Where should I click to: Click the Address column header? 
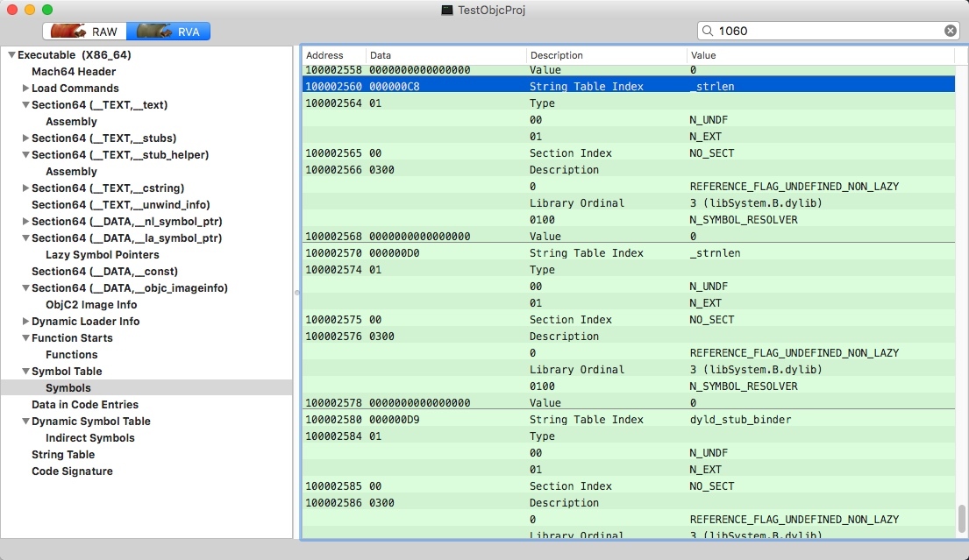tap(334, 55)
